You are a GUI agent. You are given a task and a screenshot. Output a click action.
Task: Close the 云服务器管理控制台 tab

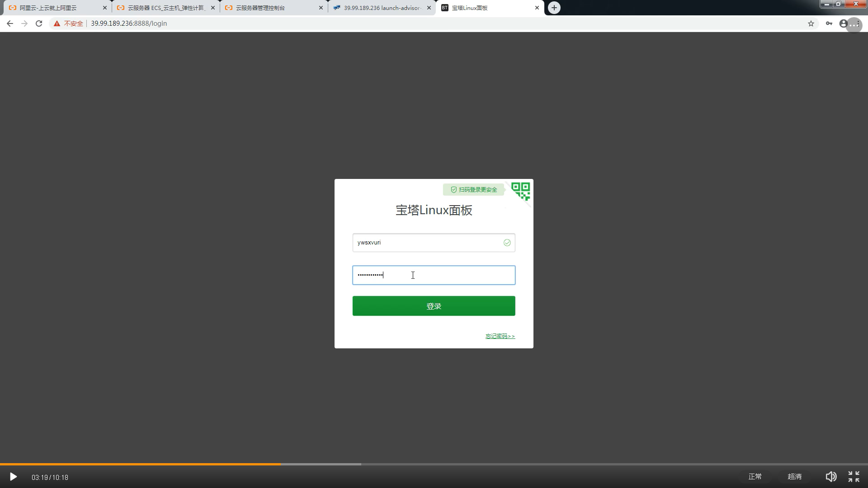coord(321,8)
